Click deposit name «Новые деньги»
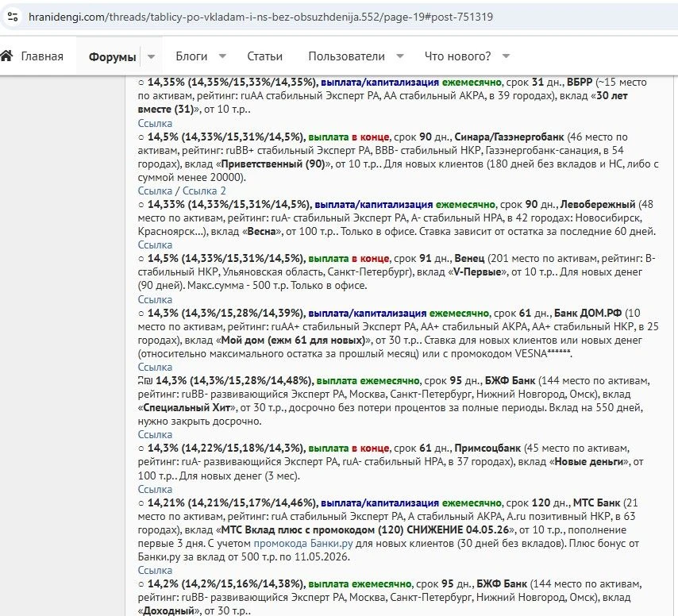Image resolution: width=678 pixels, height=616 pixels. 590,462
